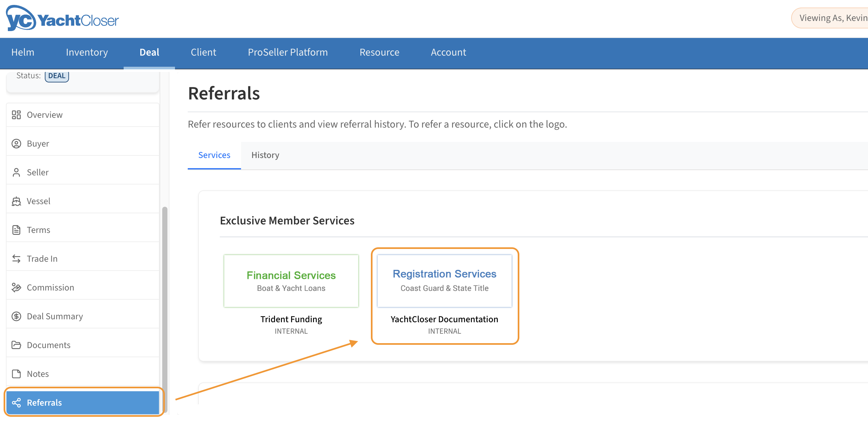Click the Trade In arrows icon
The height and width of the screenshot is (422, 868).
pyautogui.click(x=16, y=259)
